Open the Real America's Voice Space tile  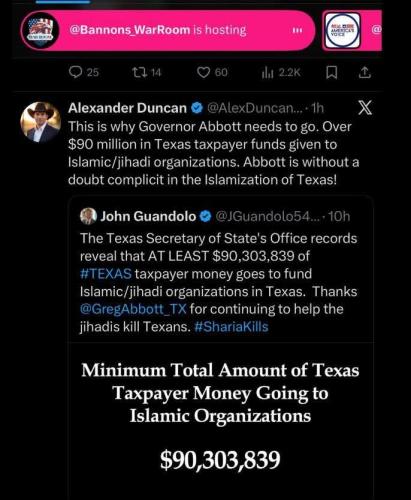point(342,30)
